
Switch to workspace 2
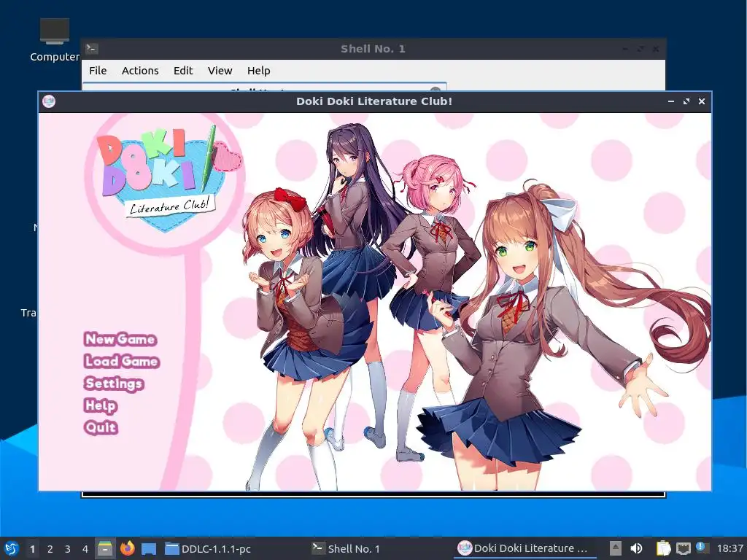50,548
